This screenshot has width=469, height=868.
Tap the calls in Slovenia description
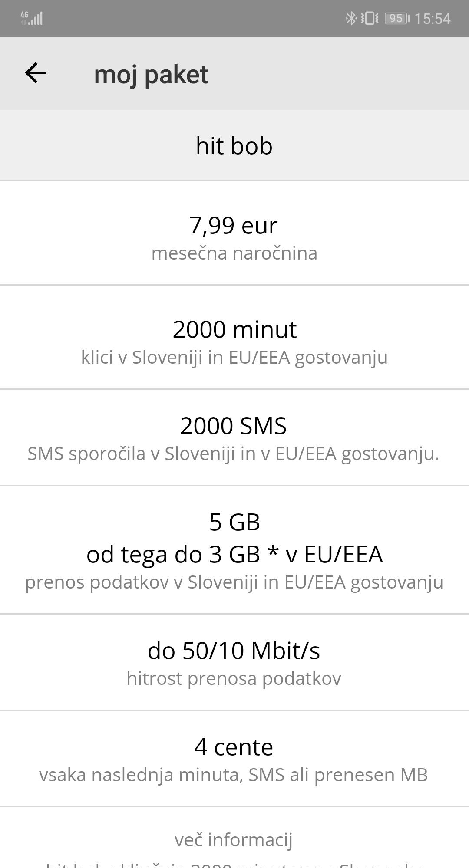pyautogui.click(x=234, y=357)
